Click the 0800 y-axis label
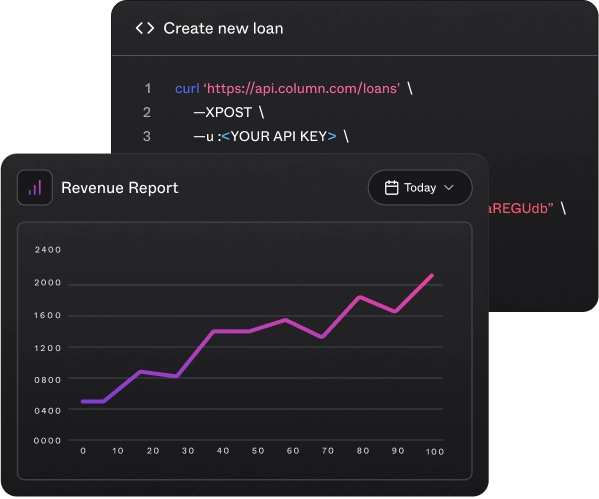 (x=48, y=380)
